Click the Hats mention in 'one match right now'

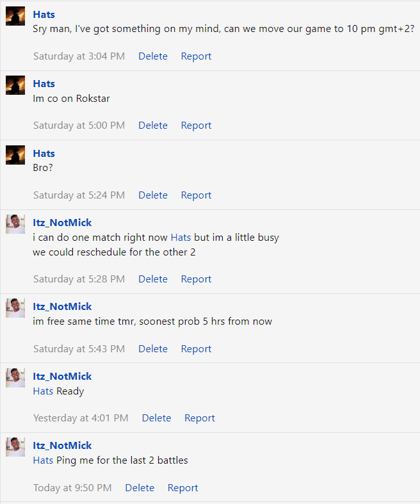pos(181,238)
